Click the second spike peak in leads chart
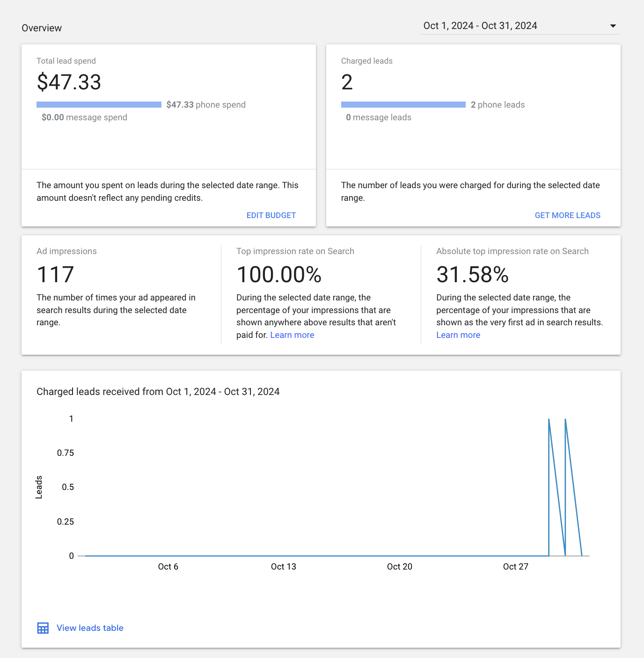This screenshot has width=644, height=658. (565, 420)
